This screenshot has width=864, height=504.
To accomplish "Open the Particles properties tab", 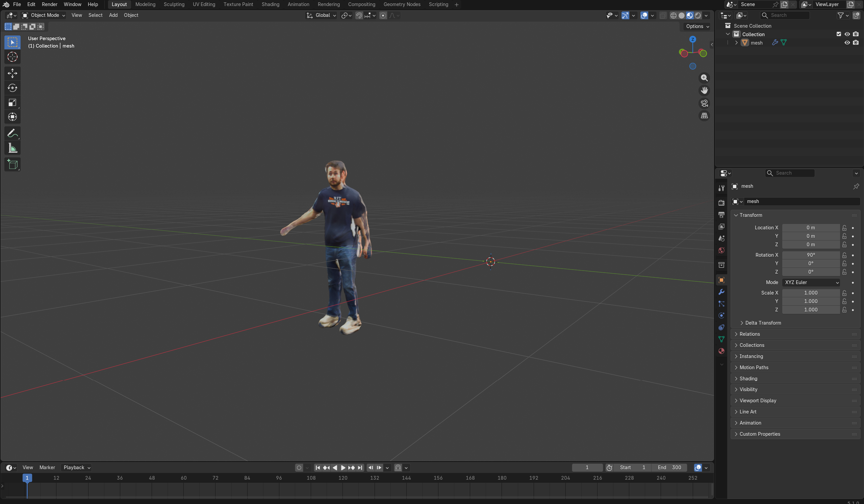I will point(721,304).
